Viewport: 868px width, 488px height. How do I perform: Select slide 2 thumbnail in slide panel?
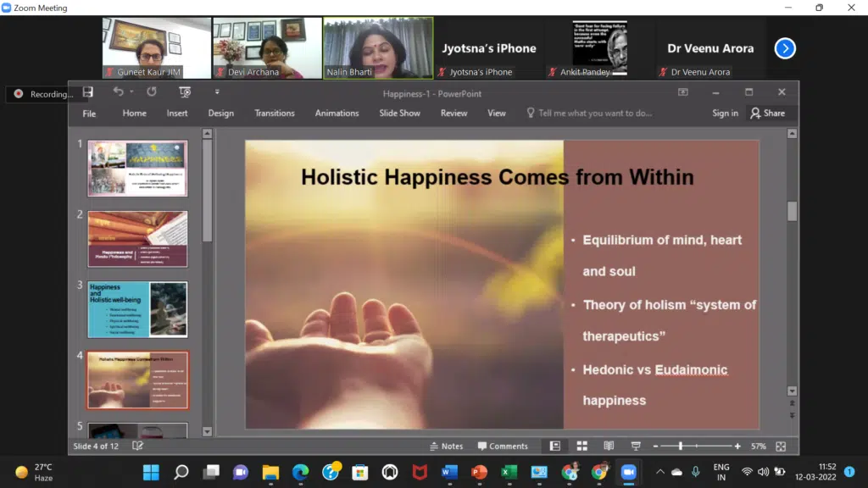tap(137, 239)
